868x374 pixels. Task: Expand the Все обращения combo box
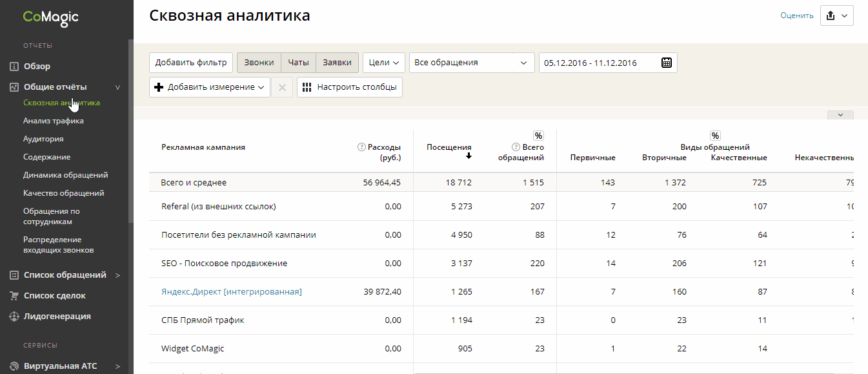pos(472,63)
